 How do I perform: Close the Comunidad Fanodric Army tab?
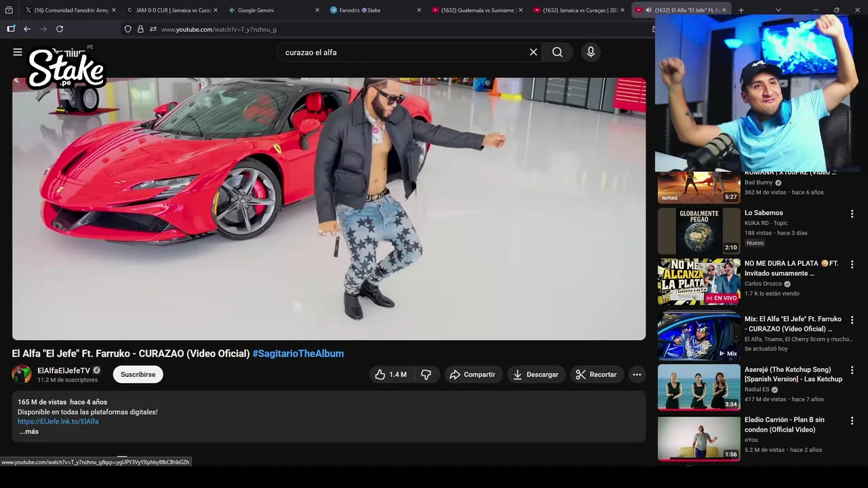tap(113, 10)
